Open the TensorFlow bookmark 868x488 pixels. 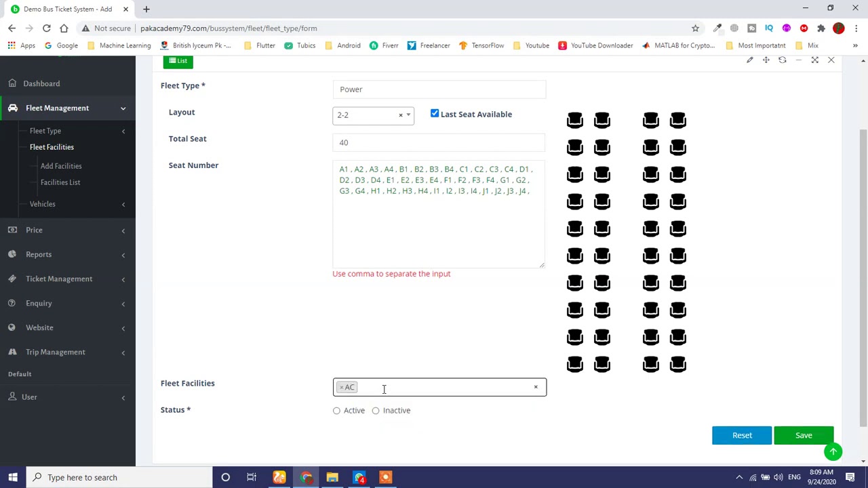tap(482, 45)
